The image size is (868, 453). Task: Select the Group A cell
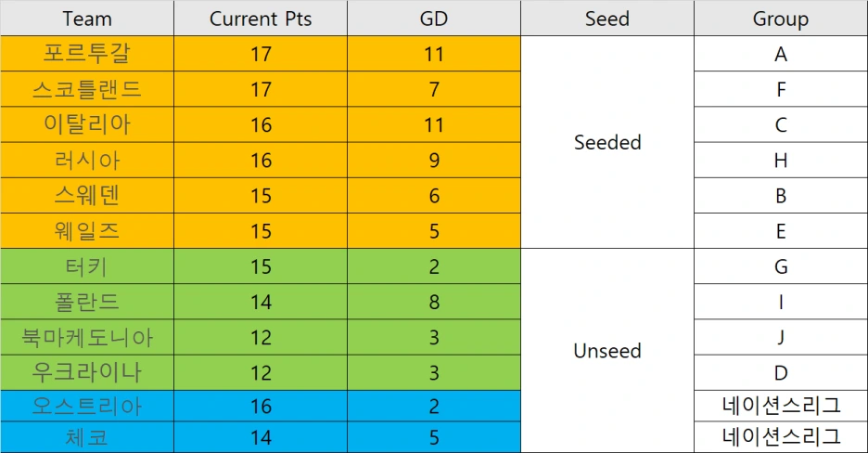click(781, 54)
